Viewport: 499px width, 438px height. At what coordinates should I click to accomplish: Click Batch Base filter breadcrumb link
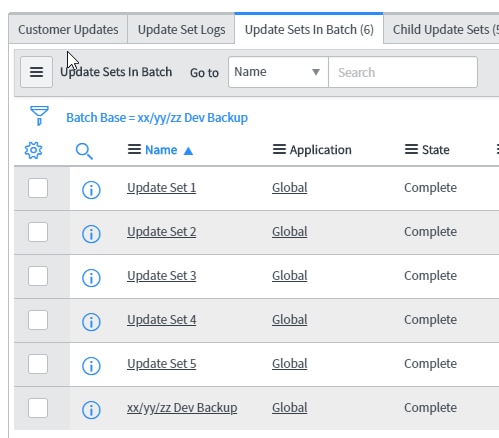click(x=157, y=118)
